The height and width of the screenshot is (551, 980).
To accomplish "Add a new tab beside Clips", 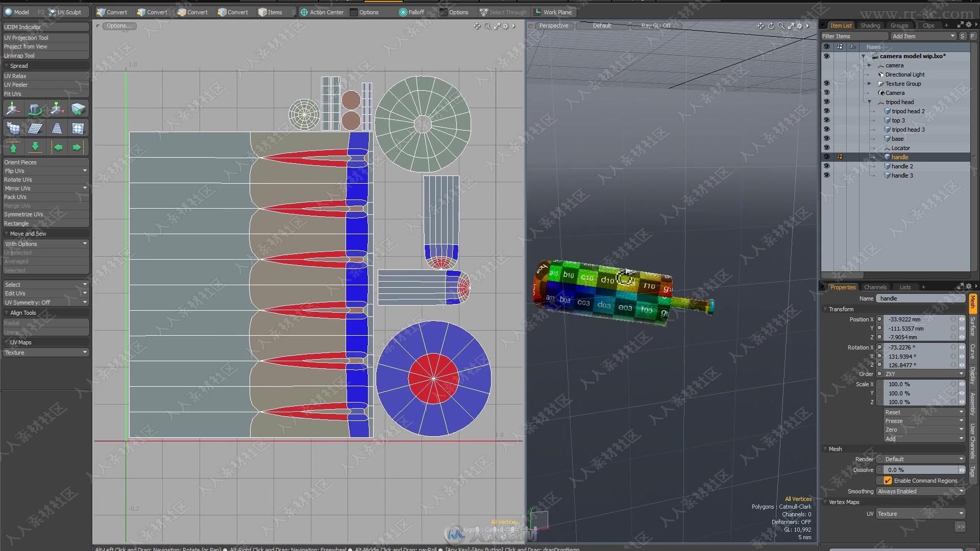I will point(946,26).
